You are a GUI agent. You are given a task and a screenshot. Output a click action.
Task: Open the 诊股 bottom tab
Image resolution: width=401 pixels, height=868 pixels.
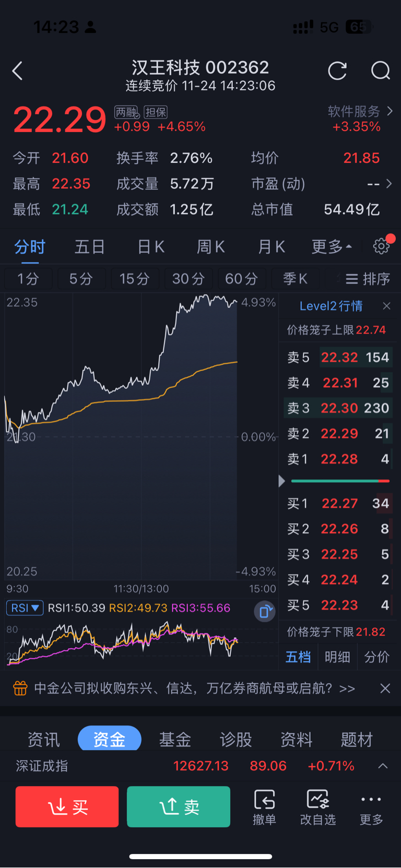[x=236, y=739]
